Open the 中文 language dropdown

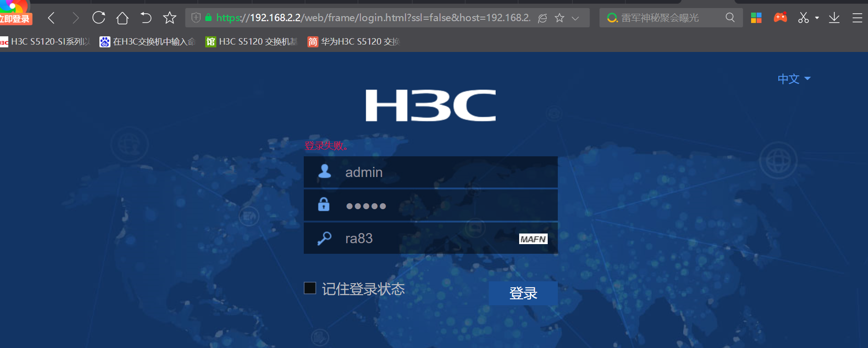point(794,79)
